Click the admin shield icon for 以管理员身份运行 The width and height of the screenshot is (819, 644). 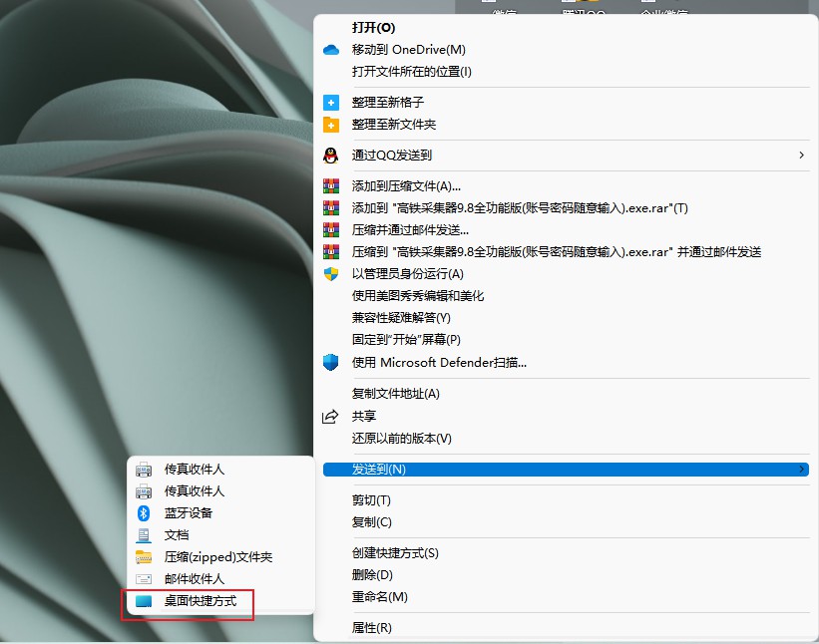click(x=330, y=274)
